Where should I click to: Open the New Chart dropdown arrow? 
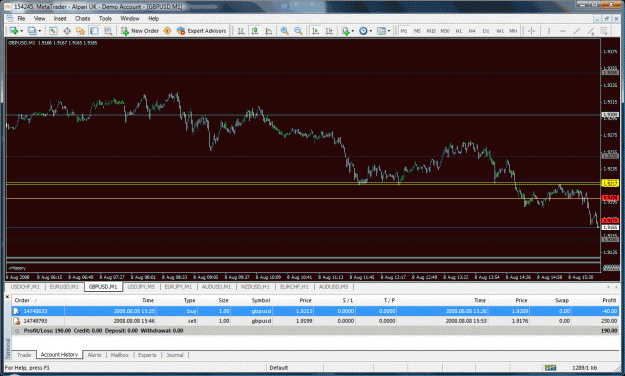pos(21,31)
